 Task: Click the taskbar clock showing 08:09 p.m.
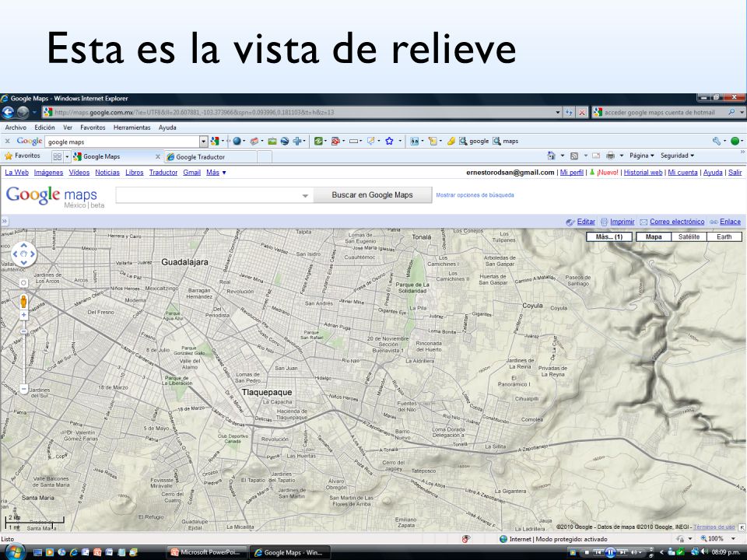click(x=725, y=552)
